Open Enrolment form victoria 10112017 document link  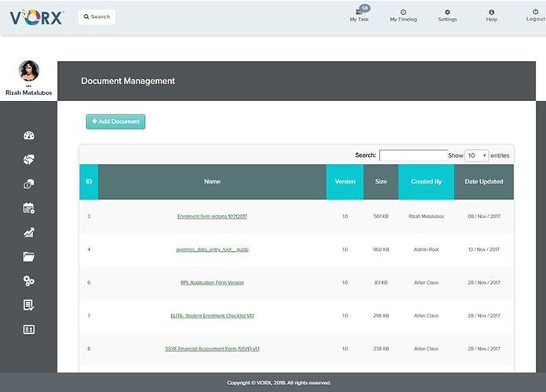[x=212, y=216]
